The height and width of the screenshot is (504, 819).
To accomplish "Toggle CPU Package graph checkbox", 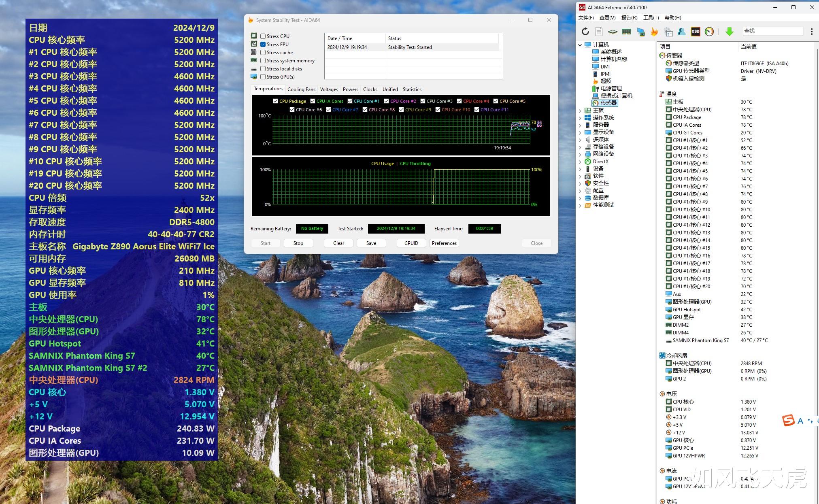I will click(276, 101).
